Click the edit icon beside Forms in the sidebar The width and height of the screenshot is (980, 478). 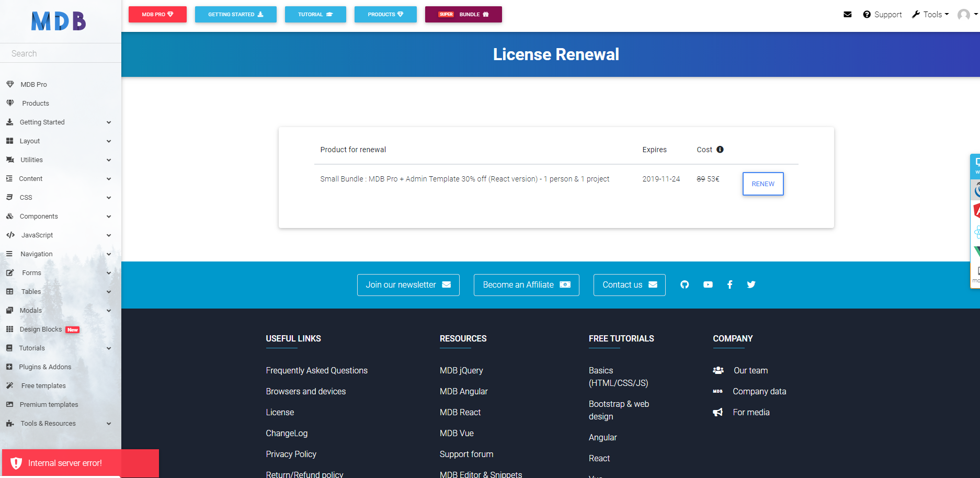pyautogui.click(x=10, y=272)
